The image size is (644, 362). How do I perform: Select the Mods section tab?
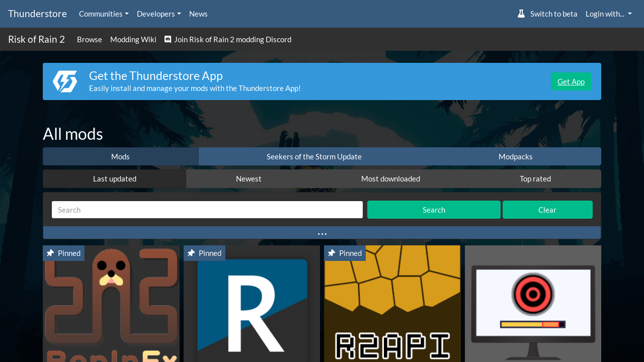tap(121, 156)
